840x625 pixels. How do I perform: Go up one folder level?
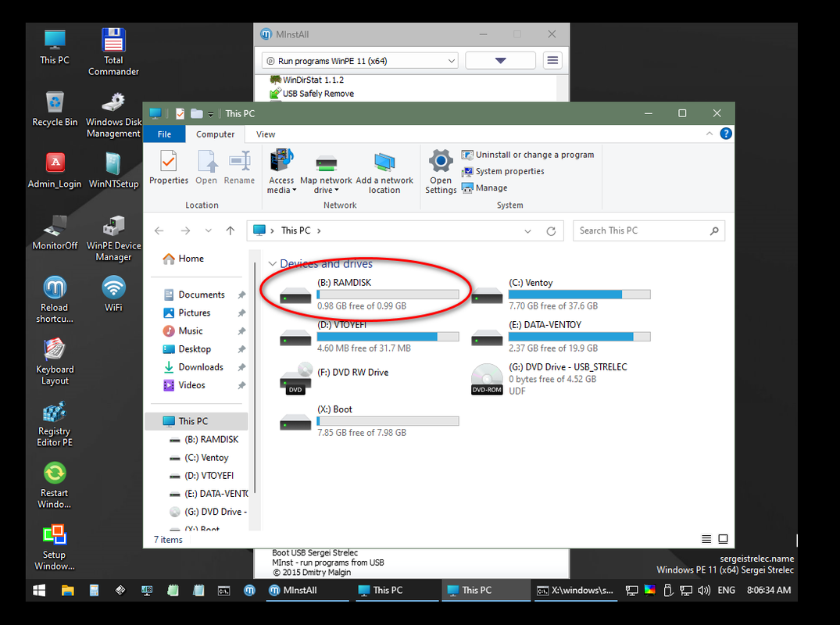coord(231,230)
